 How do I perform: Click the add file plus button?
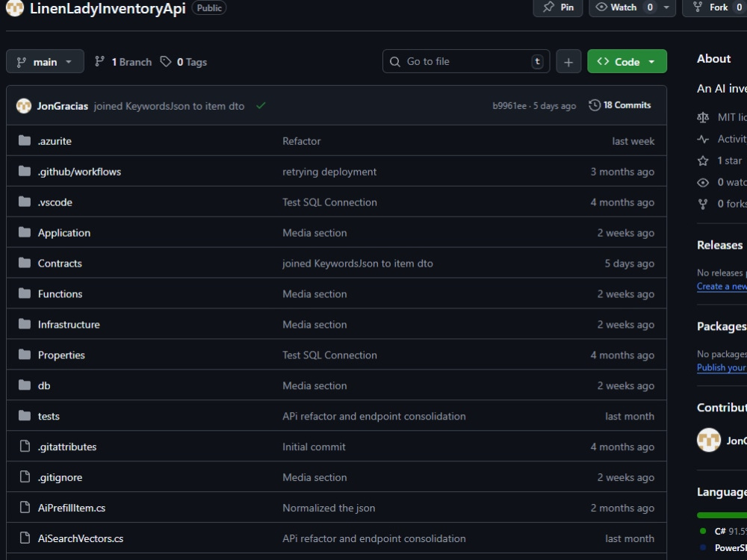click(568, 61)
